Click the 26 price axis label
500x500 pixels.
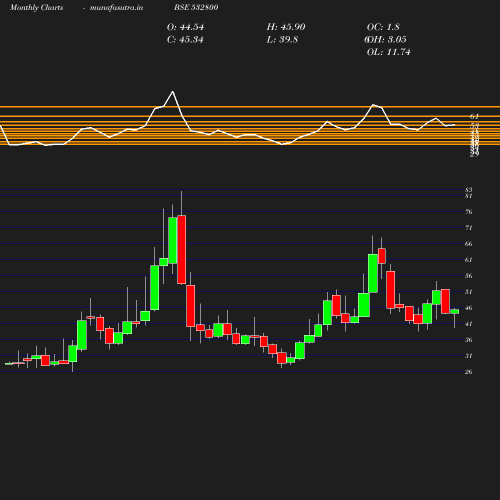469,372
